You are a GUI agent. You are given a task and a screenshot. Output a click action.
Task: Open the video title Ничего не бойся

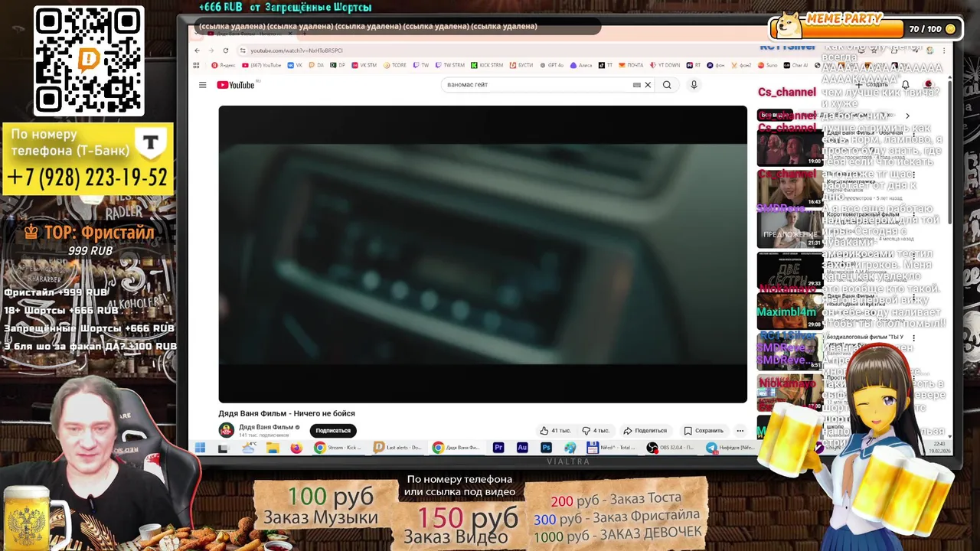click(x=286, y=413)
